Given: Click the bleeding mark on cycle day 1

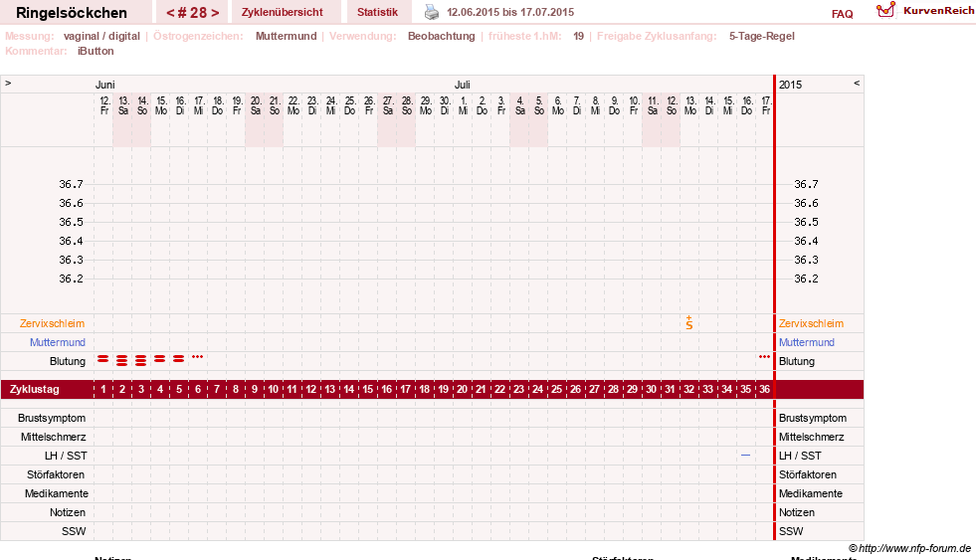Looking at the screenshot, I should click(x=103, y=359).
